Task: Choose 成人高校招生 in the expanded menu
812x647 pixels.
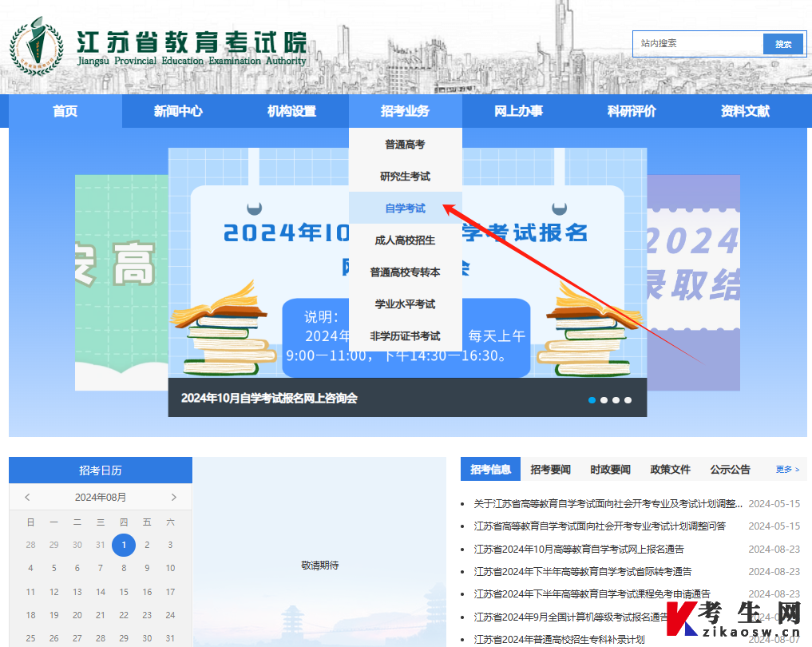Action: click(x=405, y=240)
